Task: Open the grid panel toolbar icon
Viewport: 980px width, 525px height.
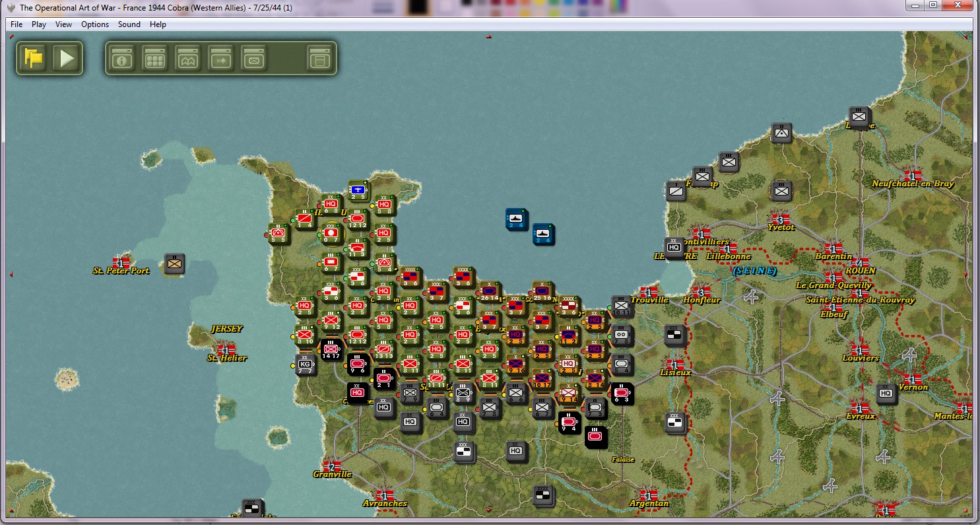Action: [x=155, y=58]
